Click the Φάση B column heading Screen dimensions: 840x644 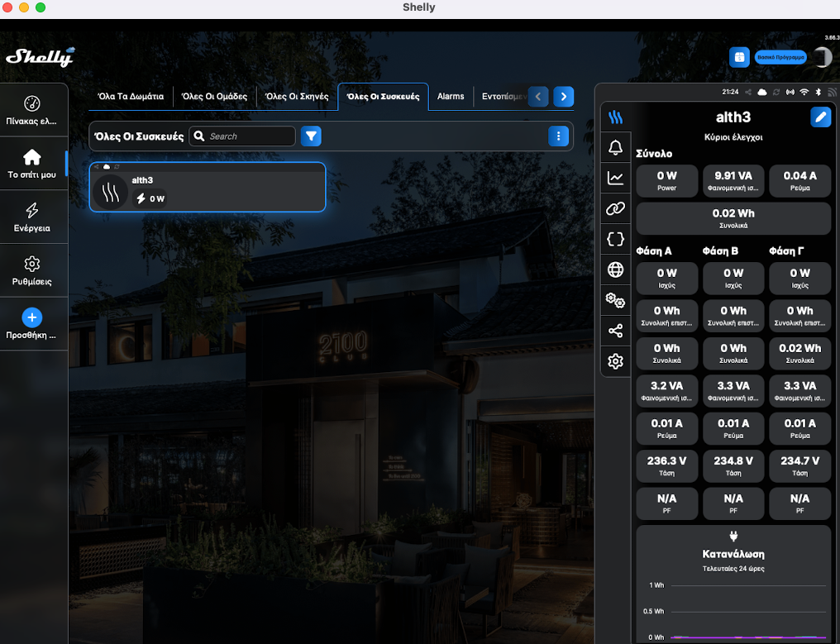click(720, 250)
